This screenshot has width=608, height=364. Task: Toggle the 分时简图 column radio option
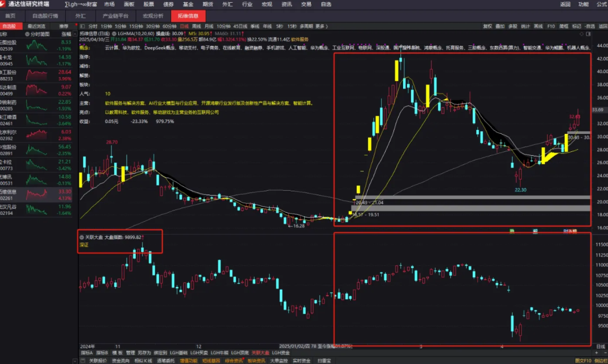point(27,34)
